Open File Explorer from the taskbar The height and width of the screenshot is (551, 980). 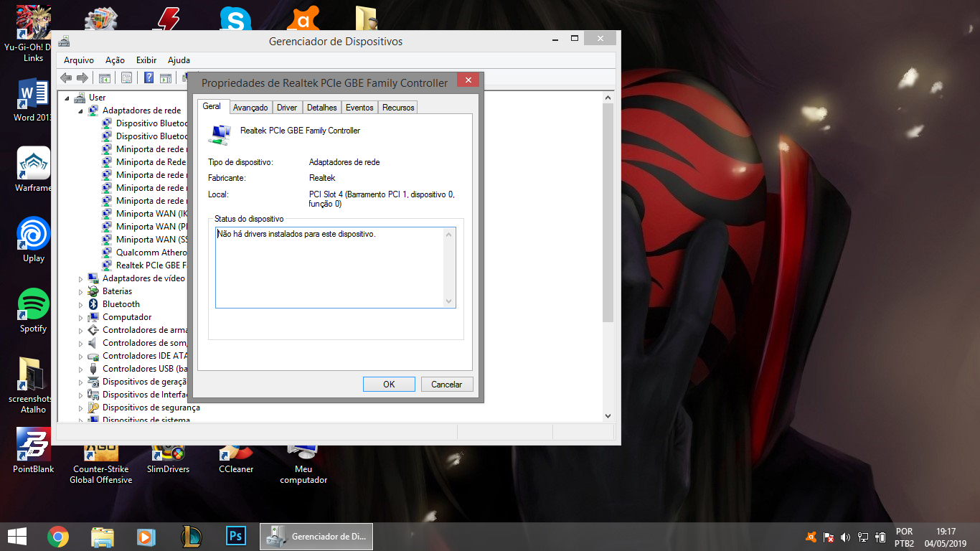pos(103,537)
